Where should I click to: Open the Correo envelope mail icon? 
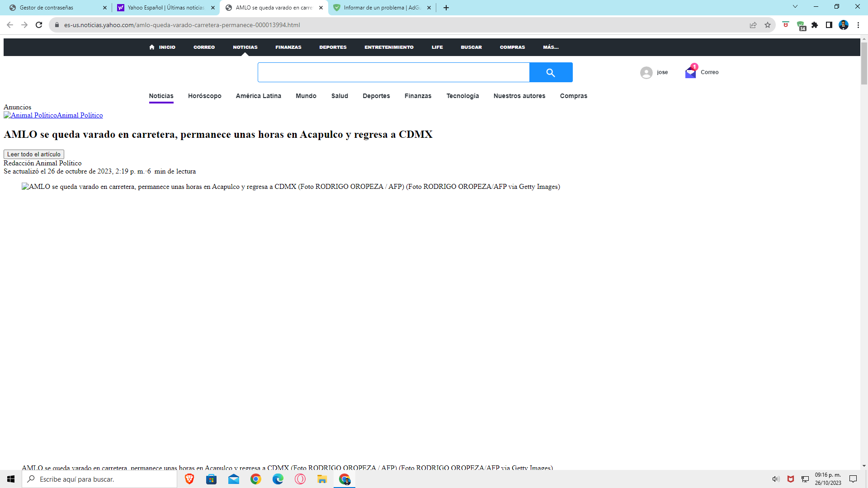[690, 72]
